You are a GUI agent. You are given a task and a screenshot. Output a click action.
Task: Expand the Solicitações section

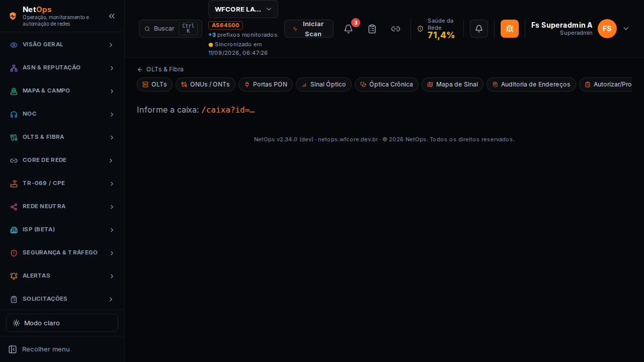point(62,299)
